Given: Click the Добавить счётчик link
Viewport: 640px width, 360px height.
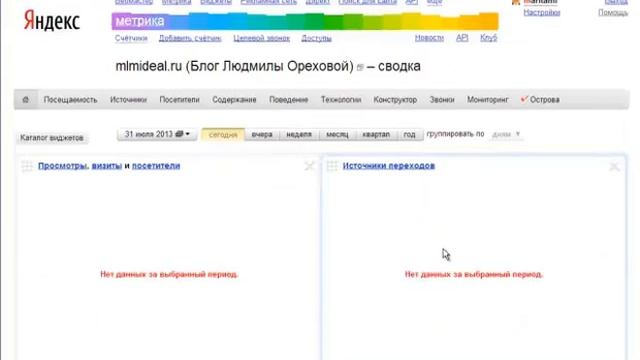Looking at the screenshot, I should click(190, 38).
